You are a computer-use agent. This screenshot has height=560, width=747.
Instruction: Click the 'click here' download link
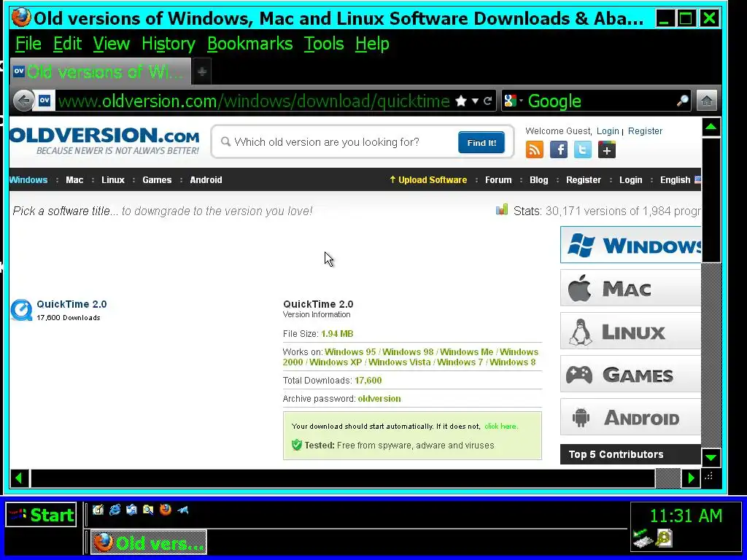click(500, 426)
